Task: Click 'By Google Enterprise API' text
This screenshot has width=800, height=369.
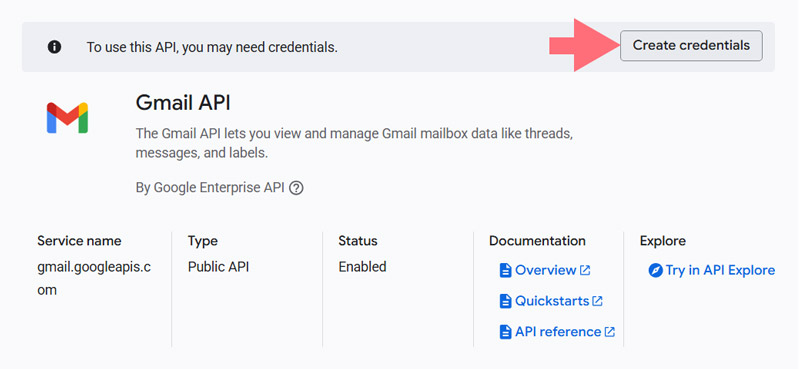Action: (210, 188)
